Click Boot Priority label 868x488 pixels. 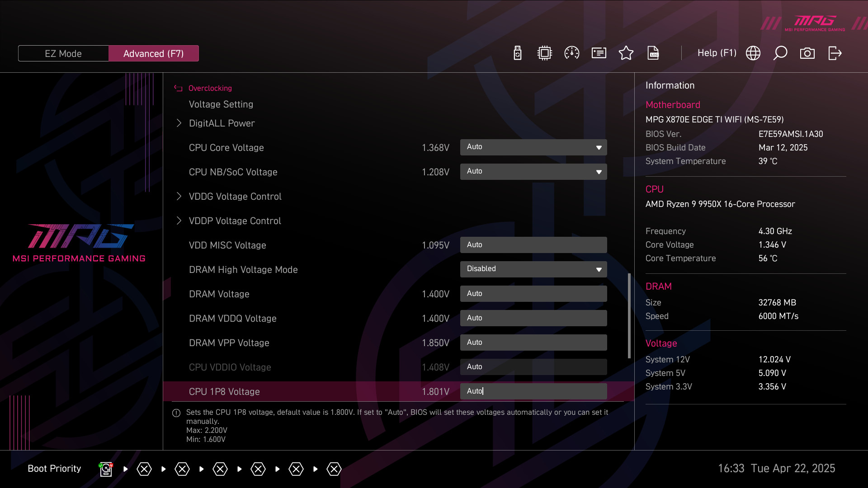coord(54,469)
